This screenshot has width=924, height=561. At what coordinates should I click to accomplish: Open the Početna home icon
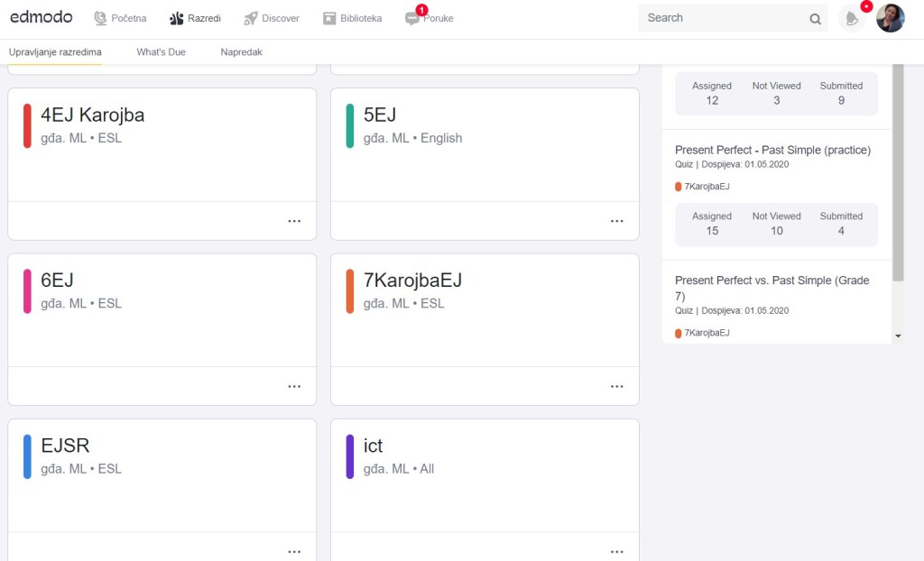(101, 18)
